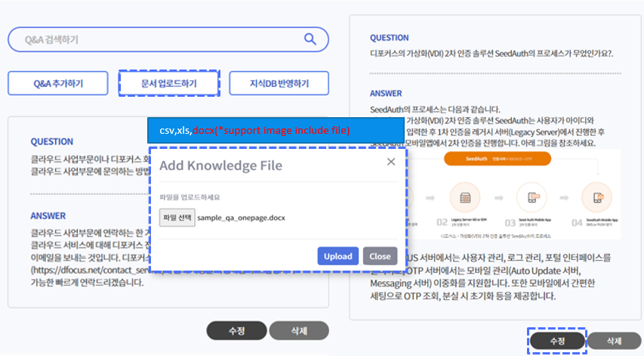Click 수정 button under left Q&A card
The width and height of the screenshot is (644, 356).
pos(236,330)
